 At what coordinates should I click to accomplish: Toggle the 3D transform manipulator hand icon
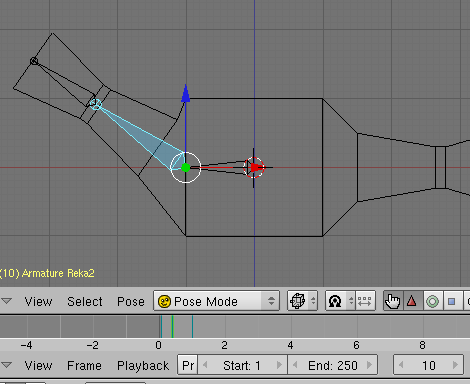click(393, 301)
